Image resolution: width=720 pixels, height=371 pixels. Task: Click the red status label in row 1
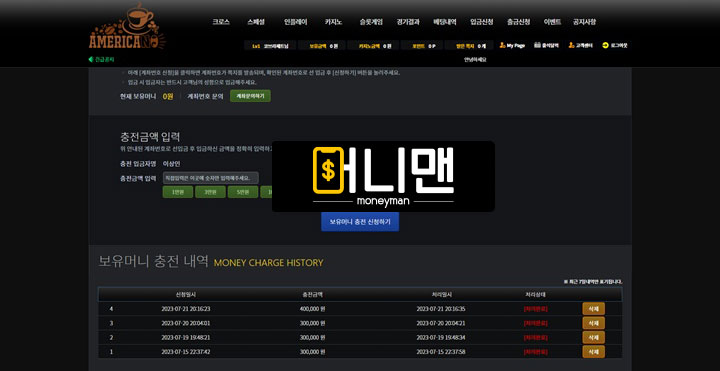coord(535,352)
